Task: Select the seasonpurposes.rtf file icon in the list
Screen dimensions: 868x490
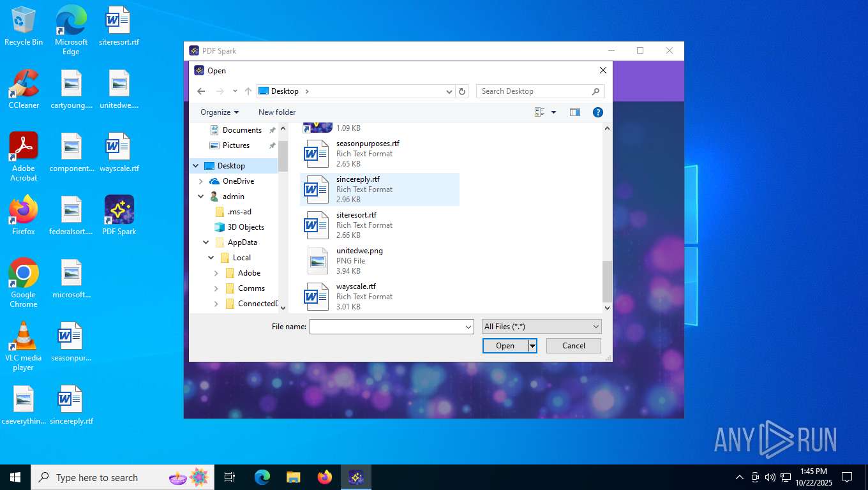Action: point(317,154)
